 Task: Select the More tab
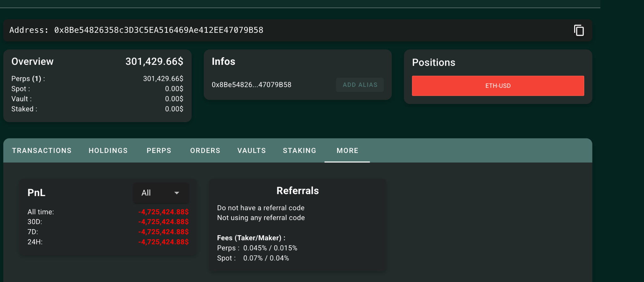click(347, 150)
